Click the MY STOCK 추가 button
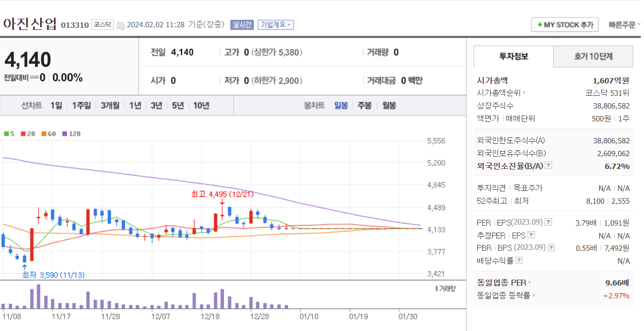 pos(565,25)
